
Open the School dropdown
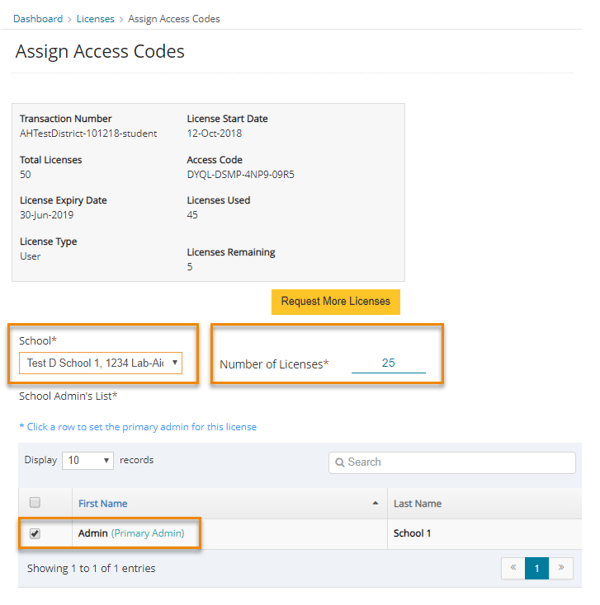pos(100,362)
